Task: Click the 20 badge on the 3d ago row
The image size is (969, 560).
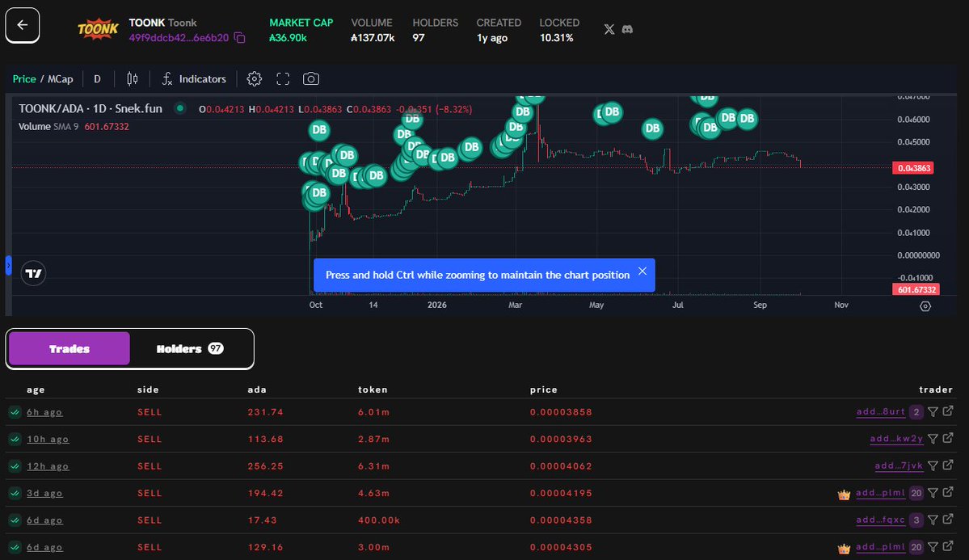Action: pyautogui.click(x=916, y=493)
